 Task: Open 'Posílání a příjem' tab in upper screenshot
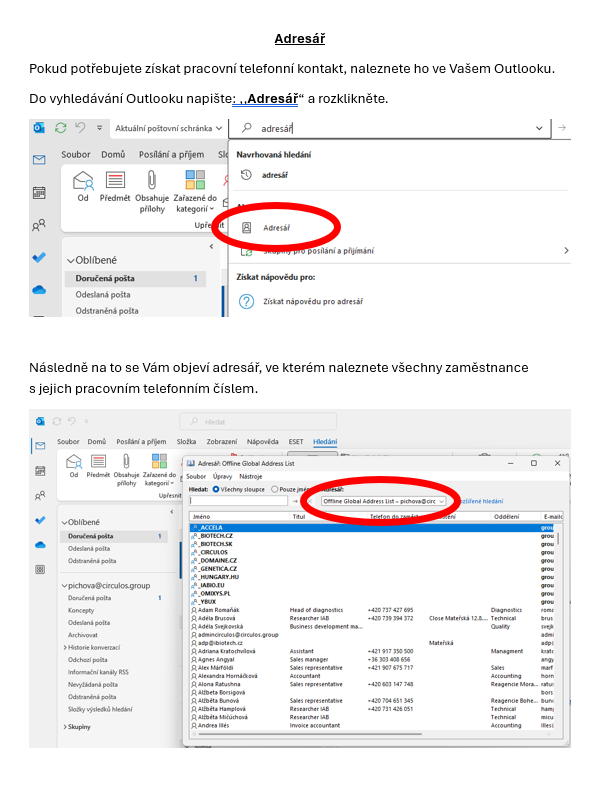[171, 154]
